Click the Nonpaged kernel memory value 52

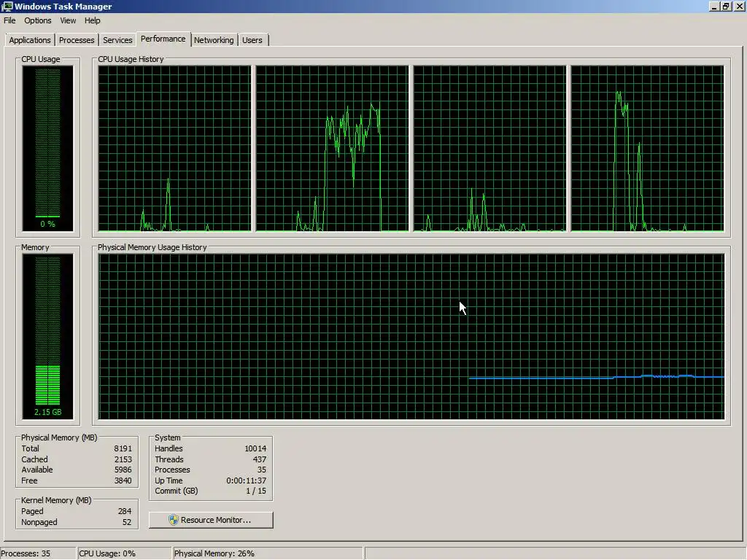pyautogui.click(x=127, y=522)
